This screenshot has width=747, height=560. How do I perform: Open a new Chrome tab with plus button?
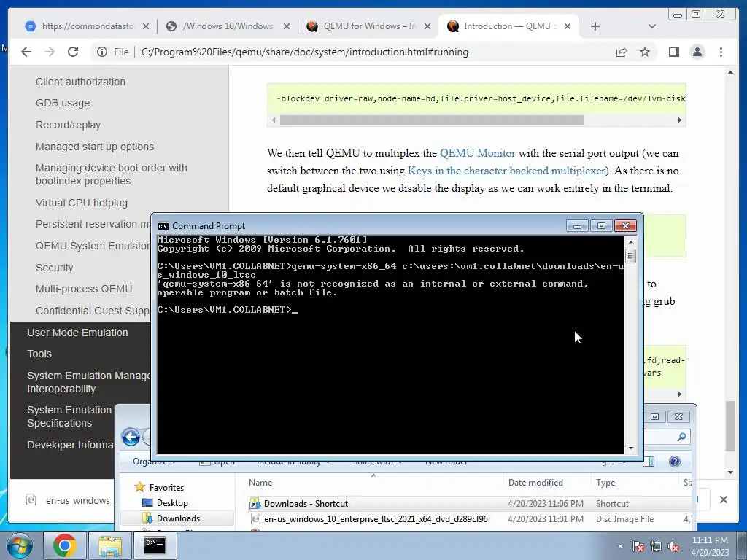[x=595, y=27]
